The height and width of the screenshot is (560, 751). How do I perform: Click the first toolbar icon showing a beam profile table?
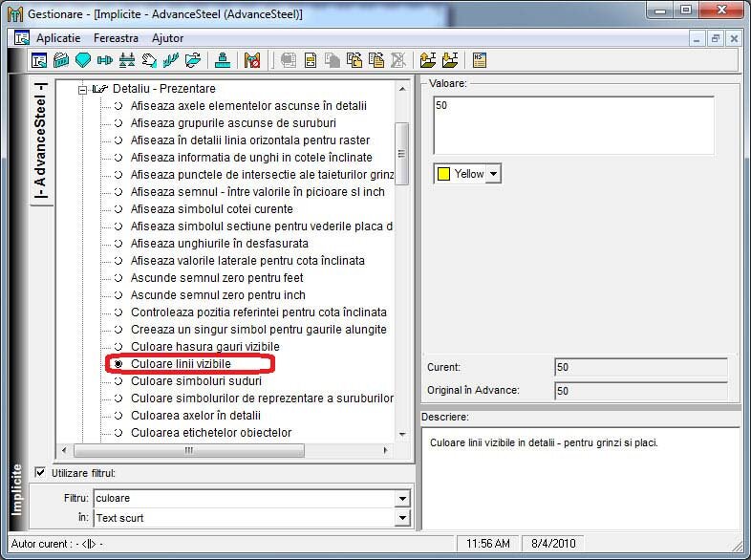[x=39, y=60]
